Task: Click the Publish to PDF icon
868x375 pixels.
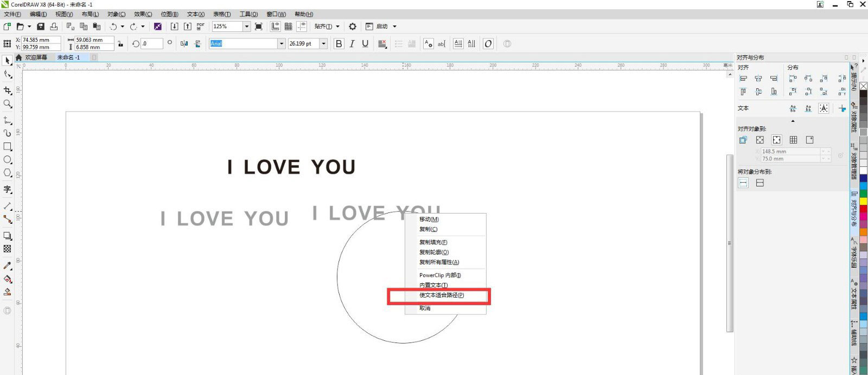Action: point(201,27)
